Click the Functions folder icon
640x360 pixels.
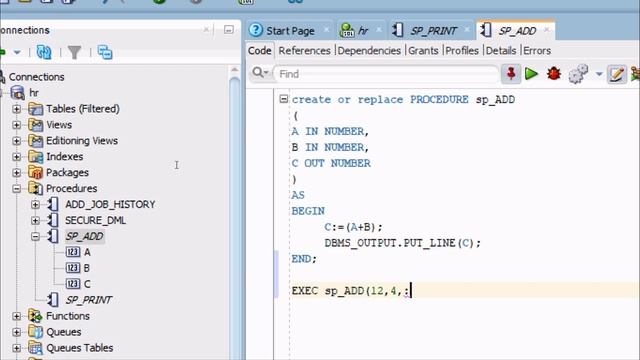pos(36,316)
